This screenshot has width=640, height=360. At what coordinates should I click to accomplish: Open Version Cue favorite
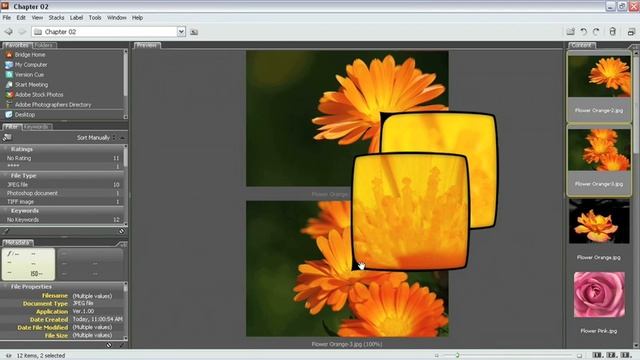pyautogui.click(x=29, y=74)
